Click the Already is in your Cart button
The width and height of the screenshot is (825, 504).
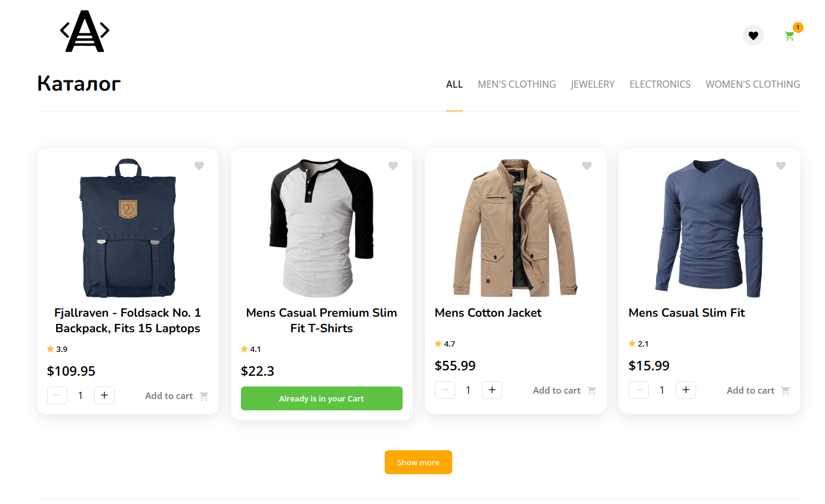pos(322,398)
